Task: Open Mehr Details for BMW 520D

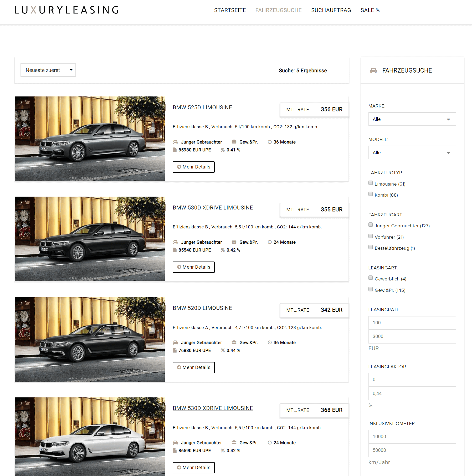Action: point(193,367)
